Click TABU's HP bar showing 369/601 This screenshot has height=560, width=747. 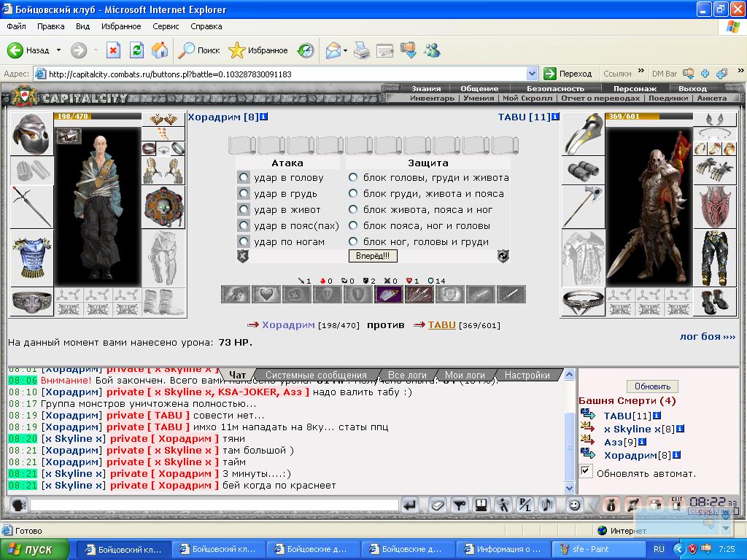(649, 116)
